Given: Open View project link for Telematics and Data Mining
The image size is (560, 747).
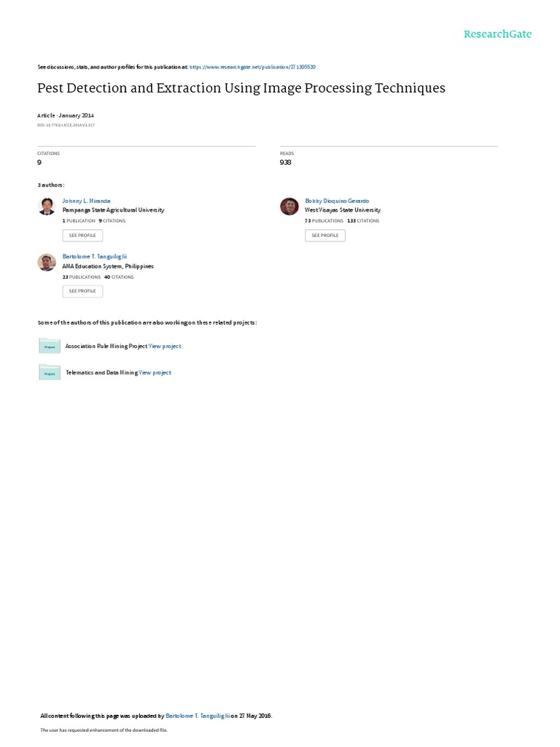Looking at the screenshot, I should pos(155,373).
